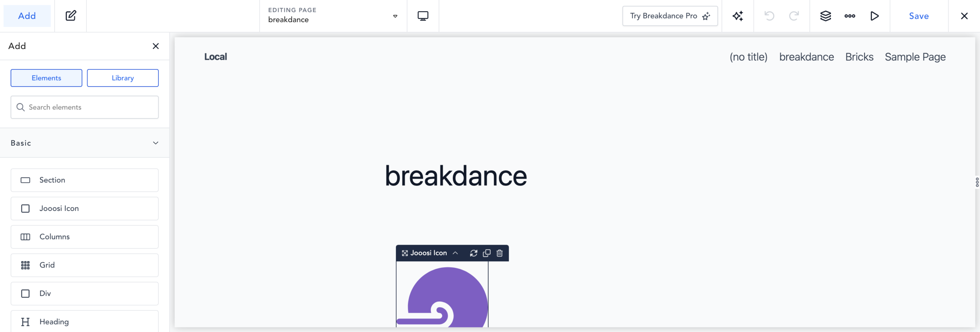Insert a Grid element
The height and width of the screenshot is (332, 980).
tap(85, 265)
